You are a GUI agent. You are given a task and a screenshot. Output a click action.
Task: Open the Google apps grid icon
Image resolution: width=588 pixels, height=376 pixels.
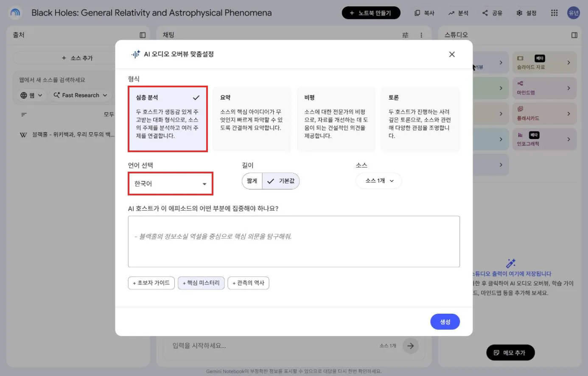coord(554,13)
